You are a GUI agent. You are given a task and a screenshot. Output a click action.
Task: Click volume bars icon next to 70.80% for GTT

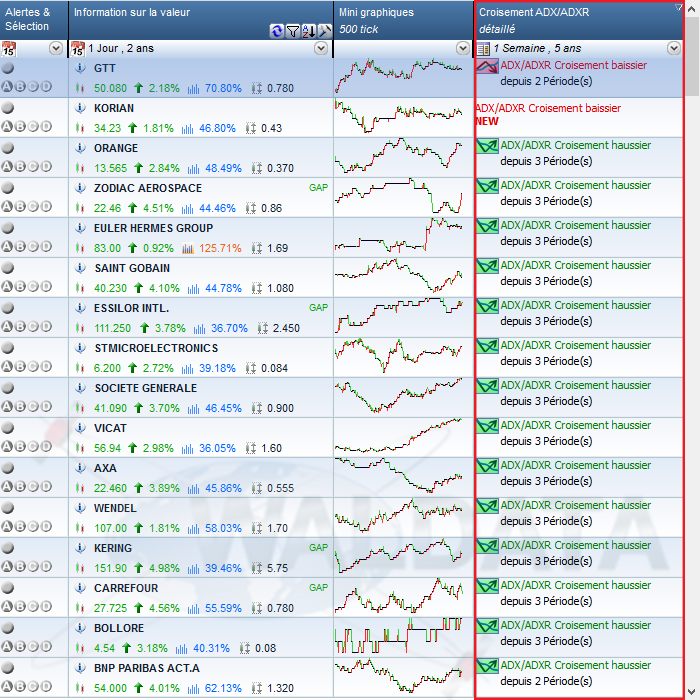tap(193, 88)
